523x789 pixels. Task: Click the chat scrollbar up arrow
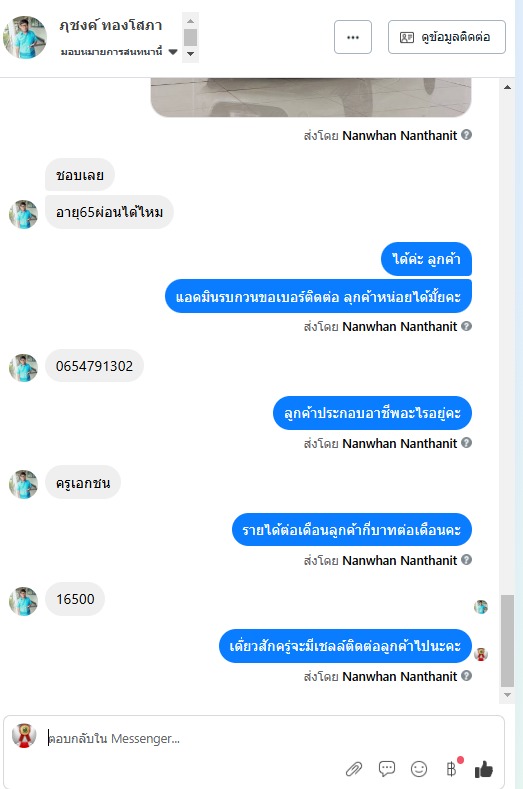click(x=507, y=88)
